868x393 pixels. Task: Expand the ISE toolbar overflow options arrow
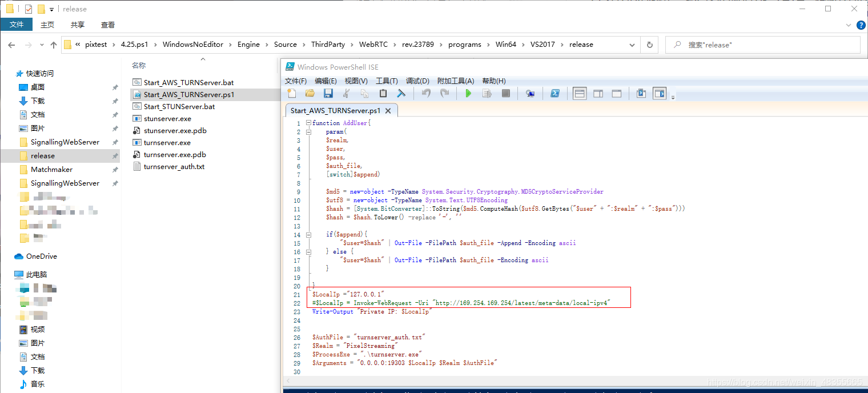pyautogui.click(x=673, y=97)
